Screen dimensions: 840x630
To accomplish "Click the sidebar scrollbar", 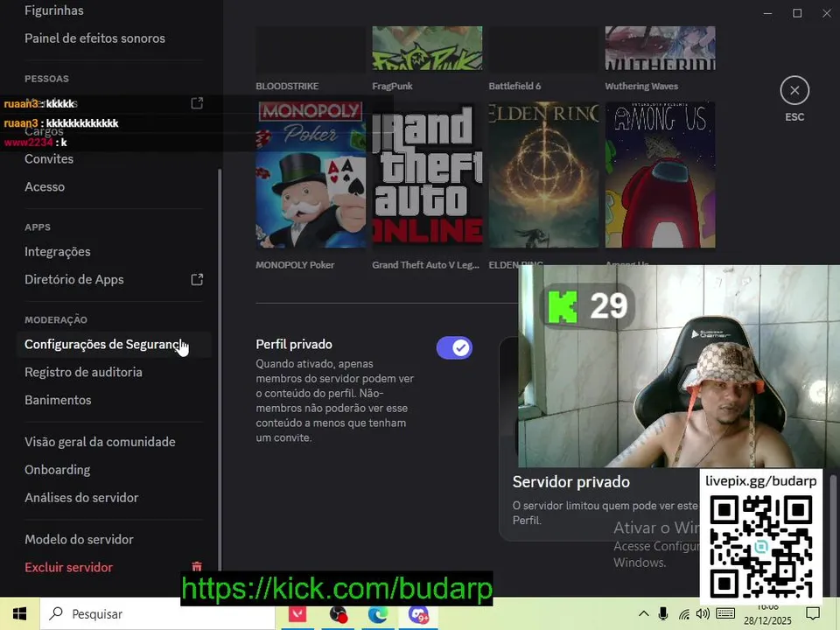I will pyautogui.click(x=219, y=369).
